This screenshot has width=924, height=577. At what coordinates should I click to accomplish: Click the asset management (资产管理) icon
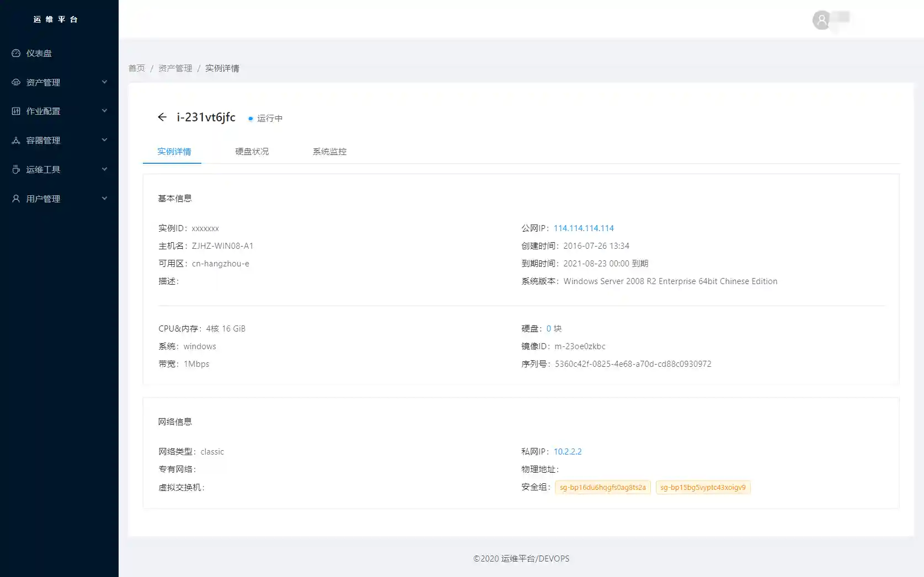(16, 82)
